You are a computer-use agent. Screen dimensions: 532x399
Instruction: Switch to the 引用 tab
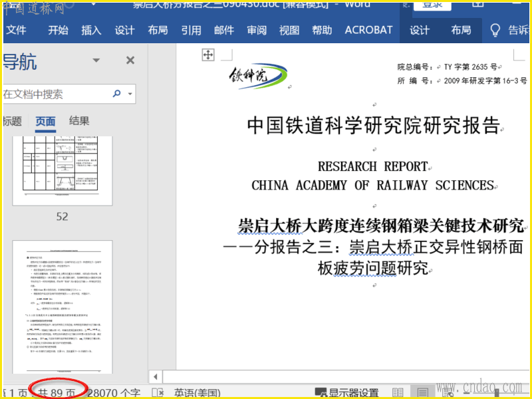[x=191, y=30]
